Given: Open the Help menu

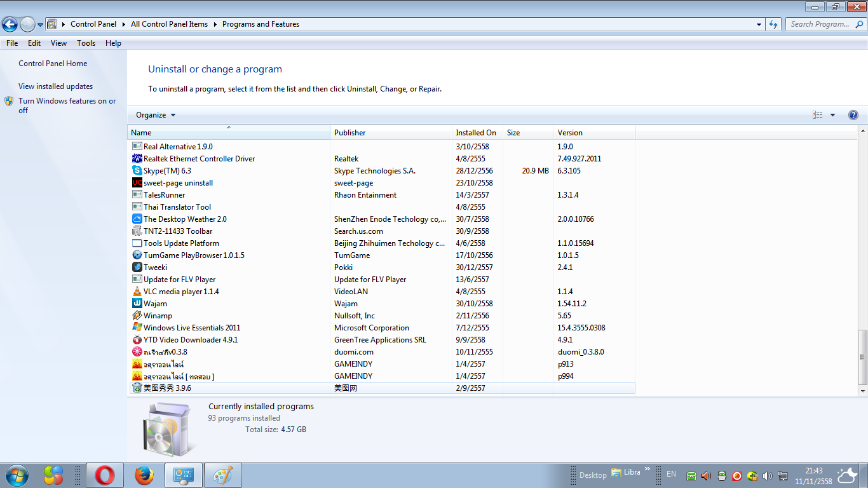Looking at the screenshot, I should point(113,43).
